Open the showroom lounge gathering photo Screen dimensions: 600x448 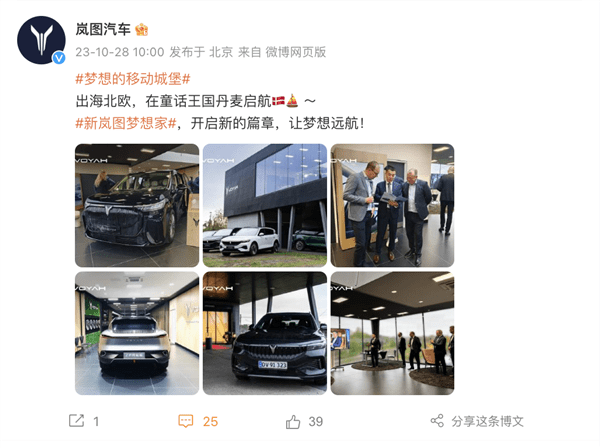point(392,333)
